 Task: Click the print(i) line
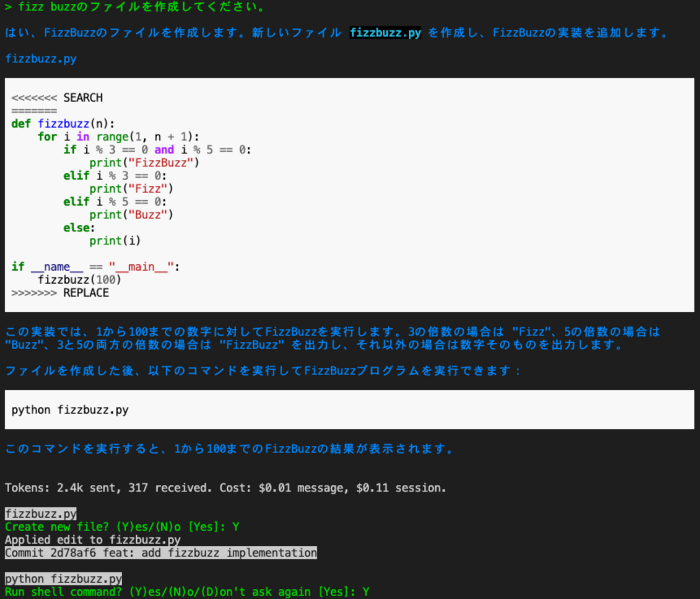[x=115, y=241]
